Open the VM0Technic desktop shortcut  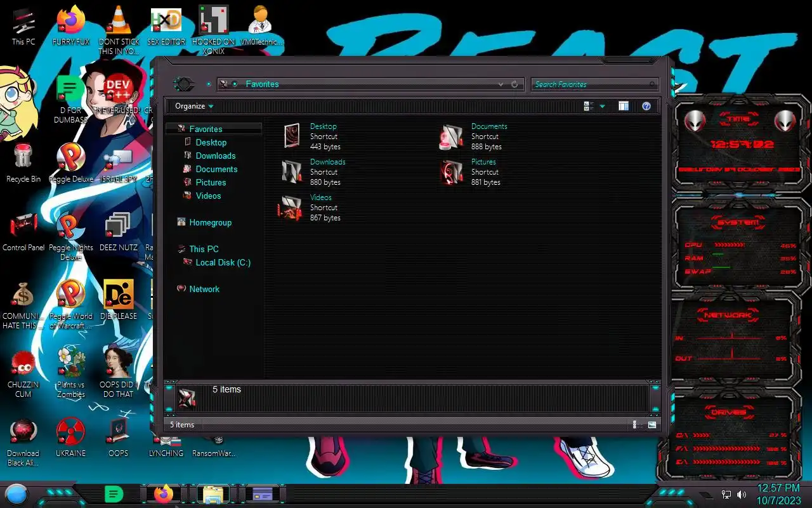pyautogui.click(x=261, y=25)
